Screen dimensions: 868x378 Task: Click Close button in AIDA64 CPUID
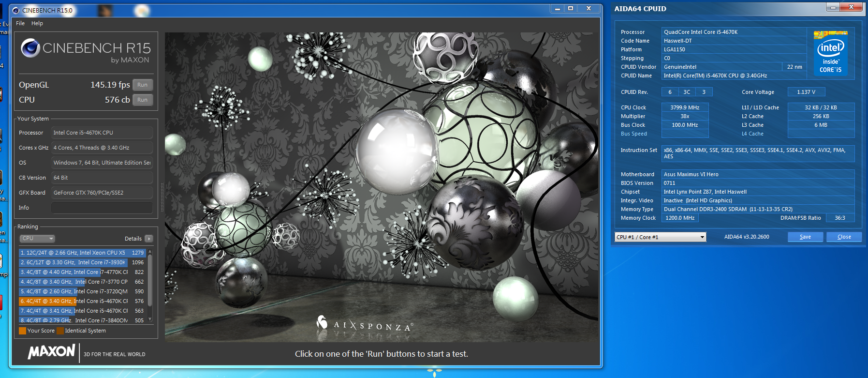coord(844,237)
